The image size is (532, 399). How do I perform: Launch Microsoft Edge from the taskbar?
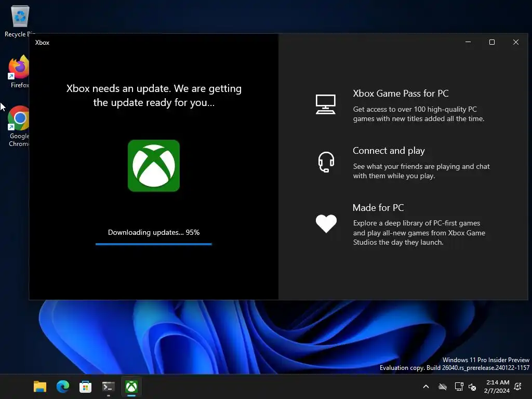click(63, 387)
